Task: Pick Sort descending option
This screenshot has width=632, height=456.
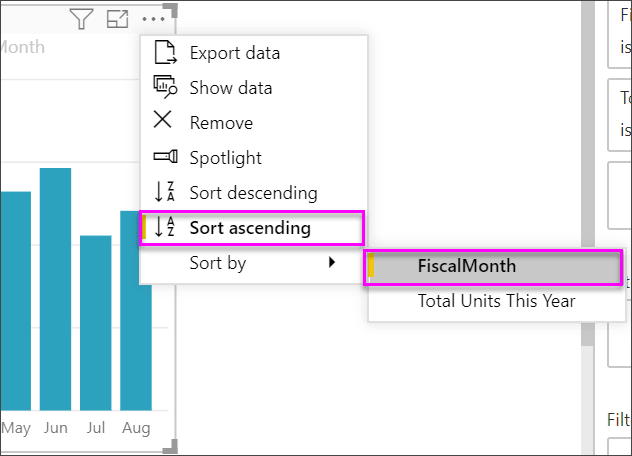Action: point(254,193)
